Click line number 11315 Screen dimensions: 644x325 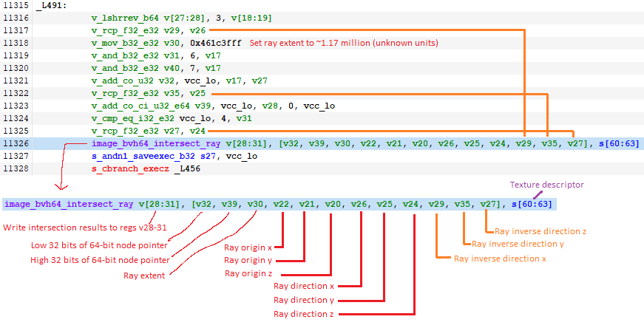[x=15, y=5]
